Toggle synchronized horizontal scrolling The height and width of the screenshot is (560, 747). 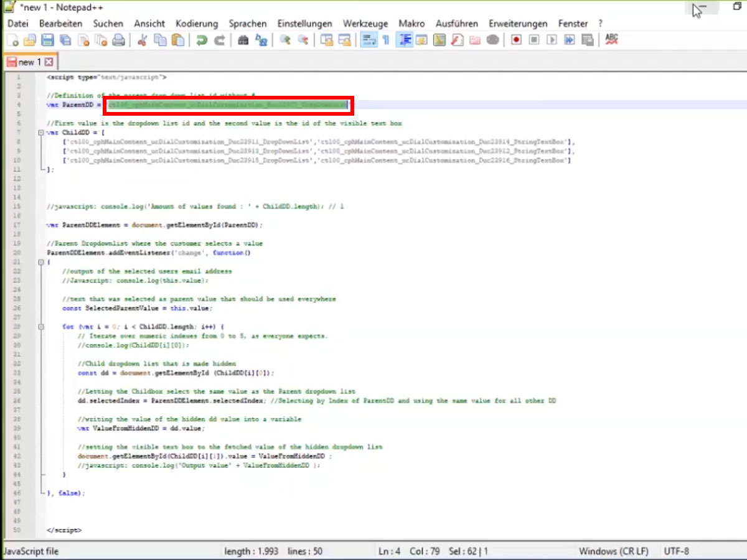[x=345, y=40]
